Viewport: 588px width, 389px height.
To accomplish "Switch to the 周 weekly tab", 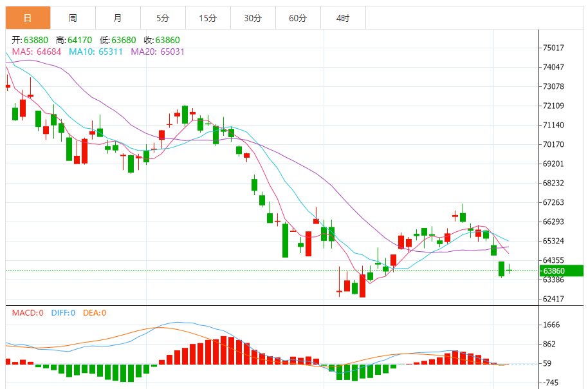I will 73,17.
